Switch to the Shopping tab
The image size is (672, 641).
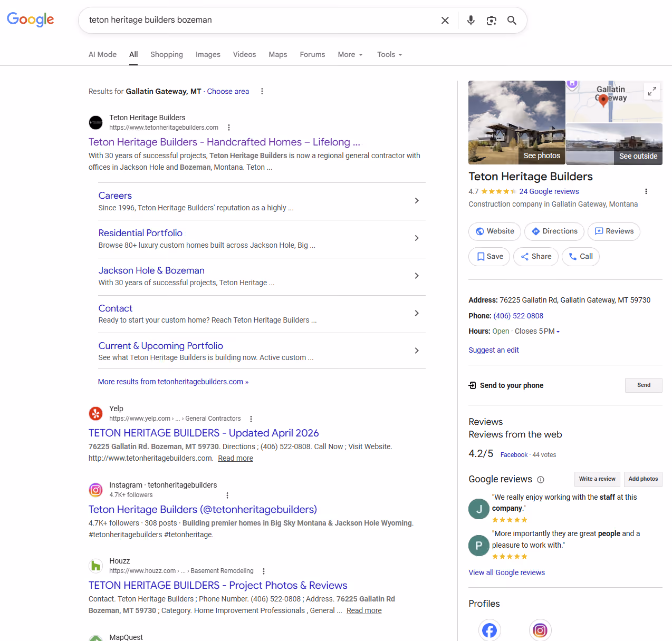(x=167, y=54)
